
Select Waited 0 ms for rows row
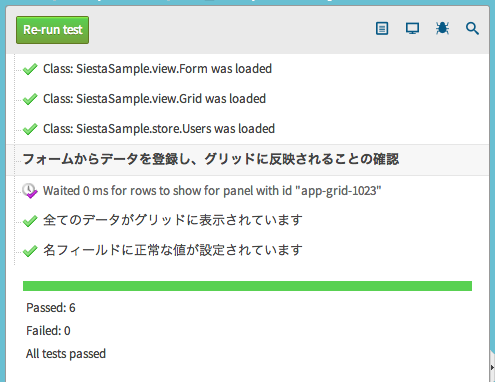coord(212,191)
